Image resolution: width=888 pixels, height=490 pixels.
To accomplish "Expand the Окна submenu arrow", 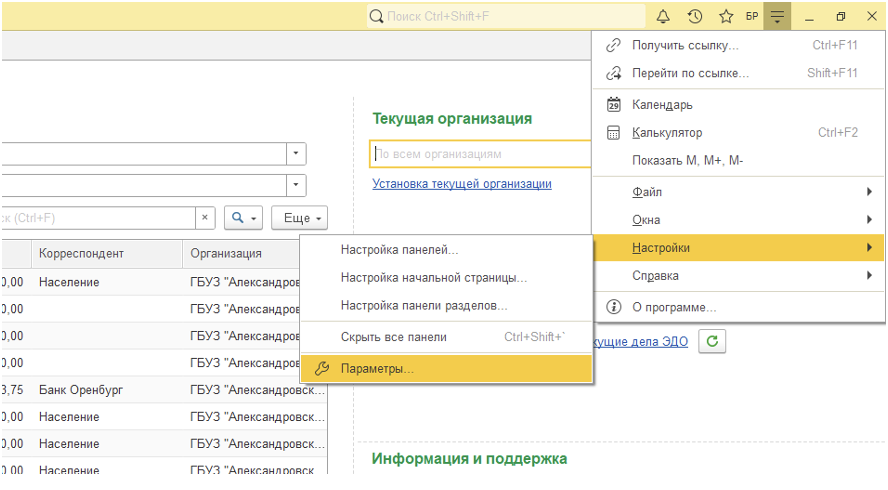I will pyautogui.click(x=869, y=220).
